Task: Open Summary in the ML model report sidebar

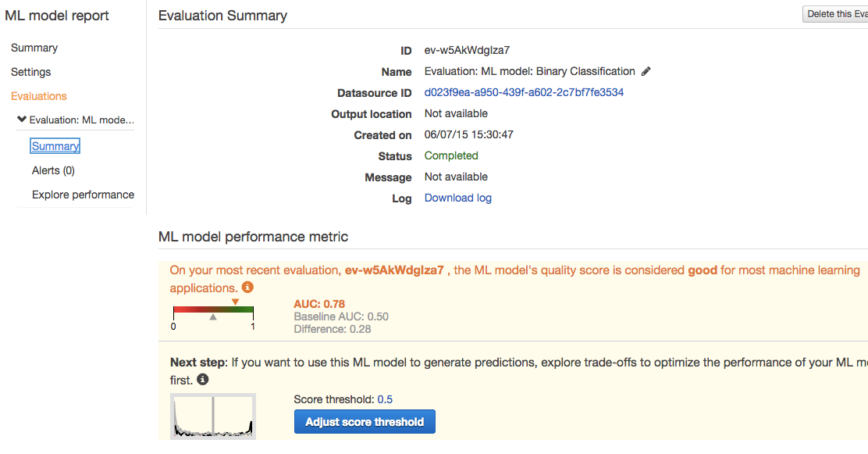Action: pyautogui.click(x=34, y=48)
